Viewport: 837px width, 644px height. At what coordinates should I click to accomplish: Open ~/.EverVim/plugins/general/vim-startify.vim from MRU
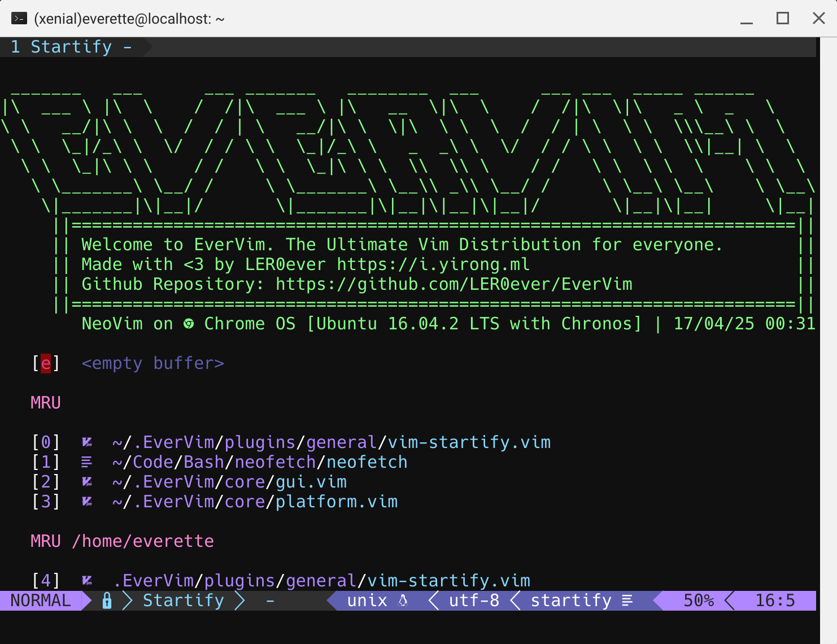[332, 442]
